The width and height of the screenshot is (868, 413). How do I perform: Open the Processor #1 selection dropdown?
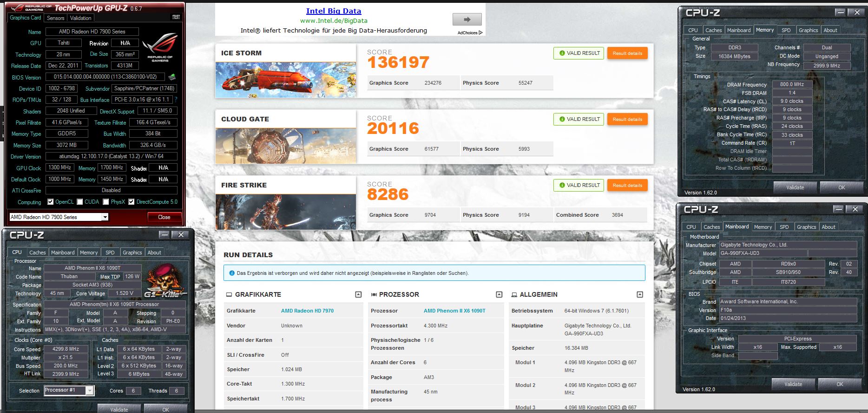coord(90,391)
